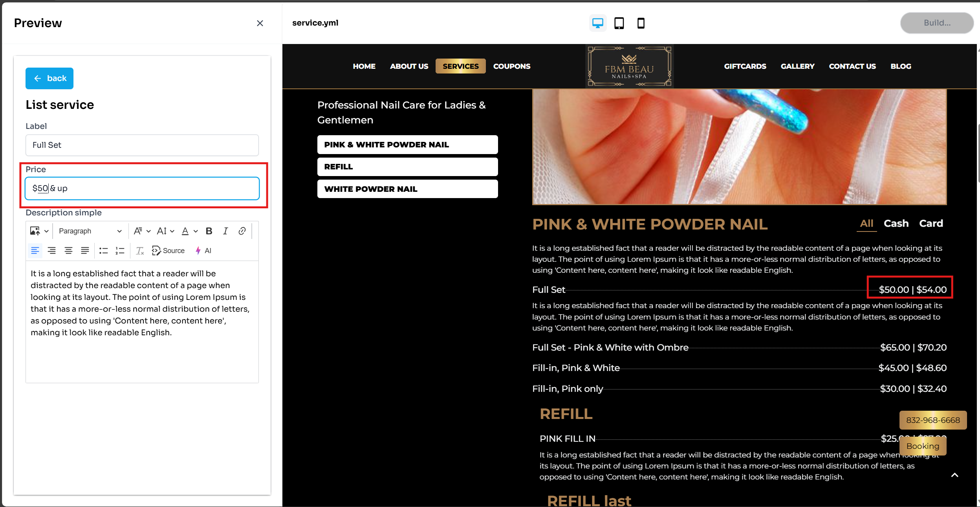
Task: Close the Preview panel
Action: 260,23
